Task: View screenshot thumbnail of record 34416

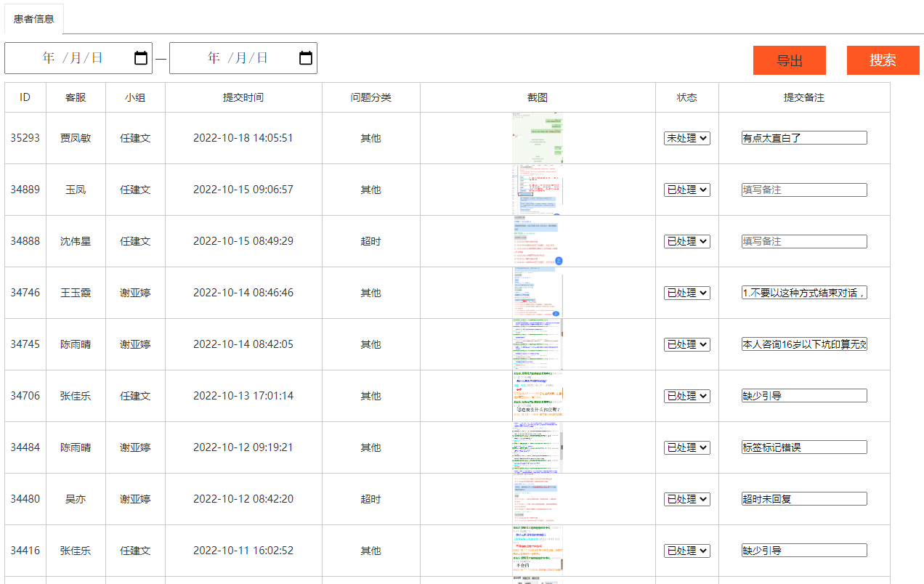Action: [538, 551]
